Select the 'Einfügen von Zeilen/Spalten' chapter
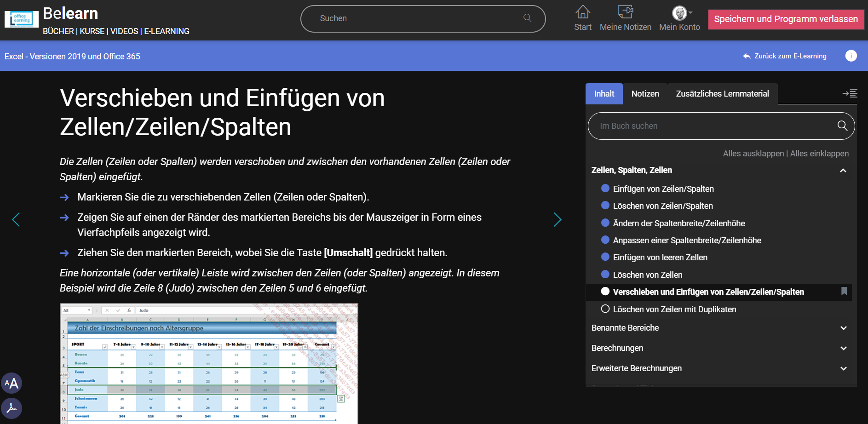868x424 pixels. pyautogui.click(x=663, y=189)
